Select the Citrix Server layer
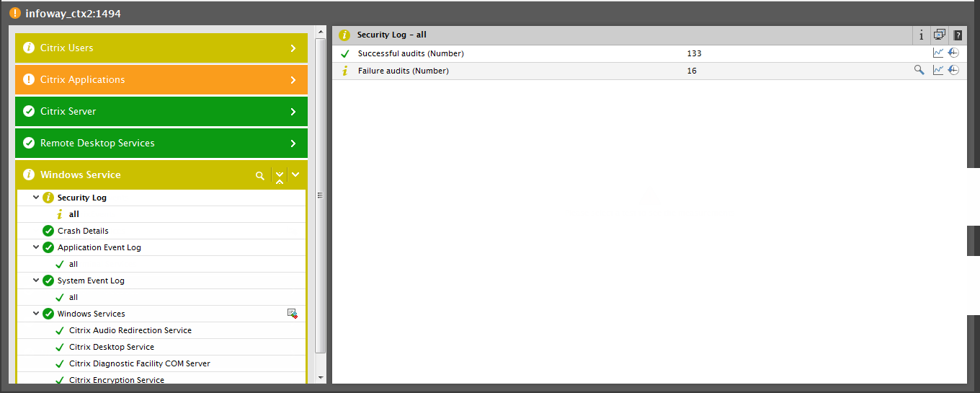 pyautogui.click(x=161, y=112)
